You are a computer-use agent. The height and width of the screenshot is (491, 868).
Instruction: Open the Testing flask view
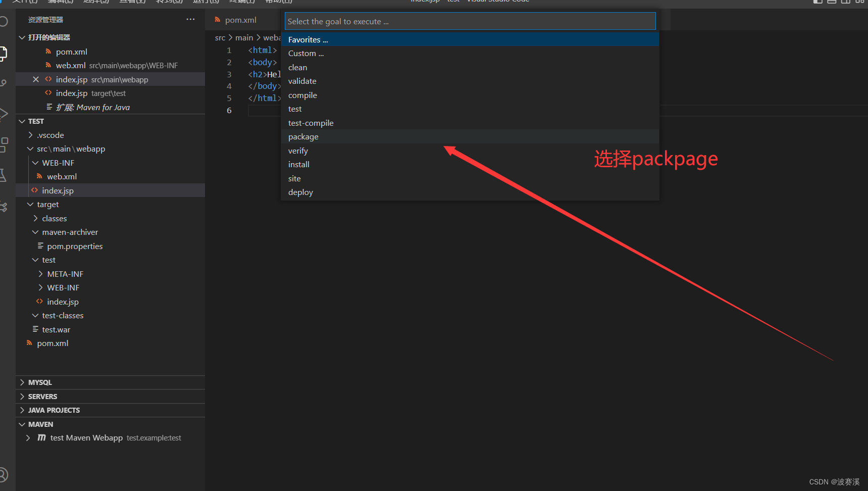tap(4, 175)
